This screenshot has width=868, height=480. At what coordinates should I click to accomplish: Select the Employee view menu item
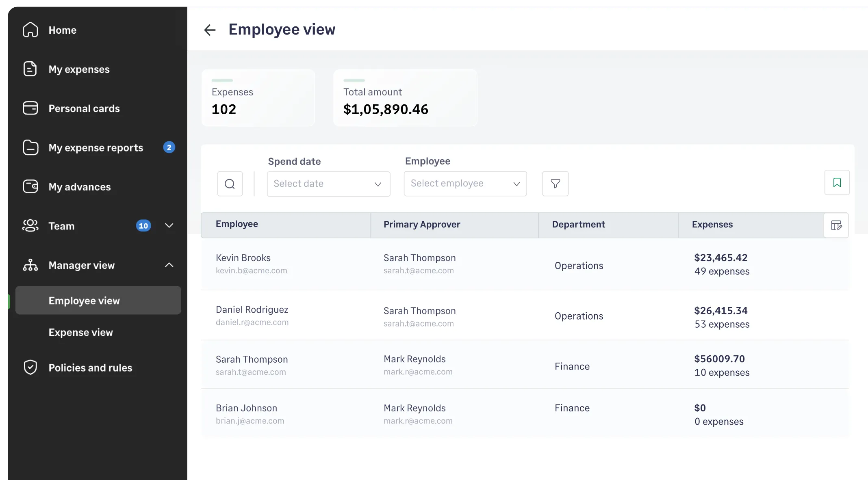(84, 301)
